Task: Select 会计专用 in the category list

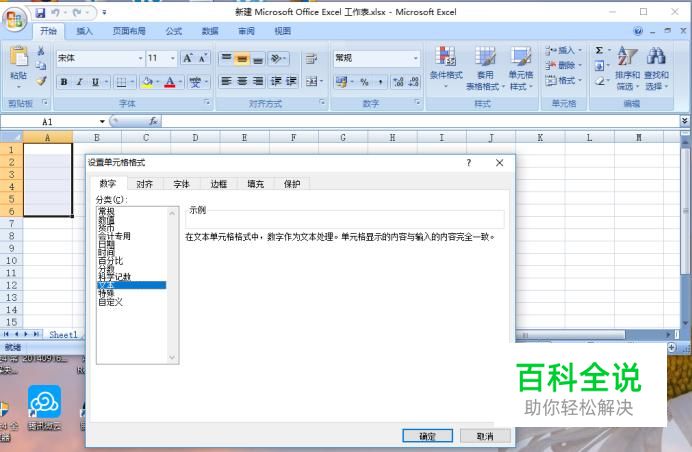Action: pos(132,236)
